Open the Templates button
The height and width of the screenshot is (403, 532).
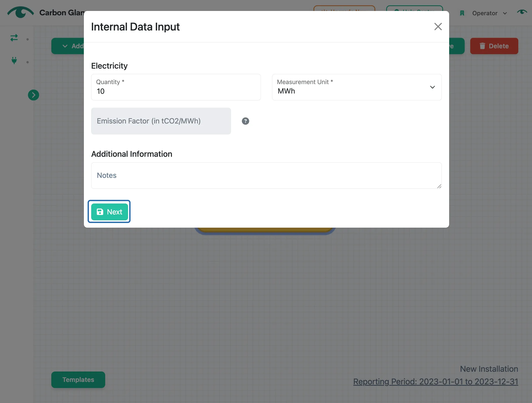tap(78, 380)
